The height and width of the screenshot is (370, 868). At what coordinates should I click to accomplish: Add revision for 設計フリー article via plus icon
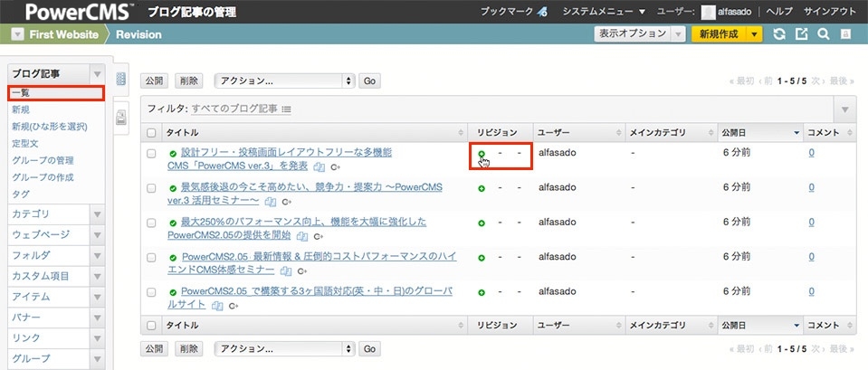click(482, 153)
